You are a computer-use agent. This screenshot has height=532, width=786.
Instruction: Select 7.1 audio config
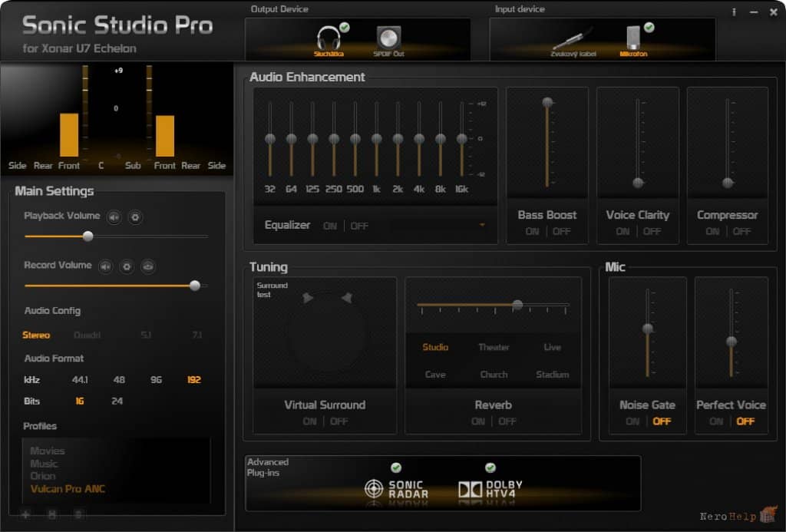tap(197, 335)
